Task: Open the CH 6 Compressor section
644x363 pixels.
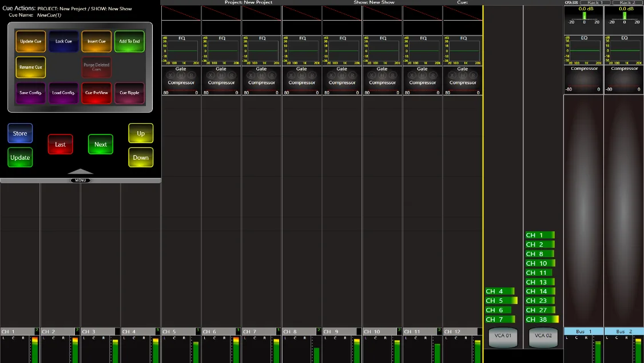Action: tap(221, 87)
